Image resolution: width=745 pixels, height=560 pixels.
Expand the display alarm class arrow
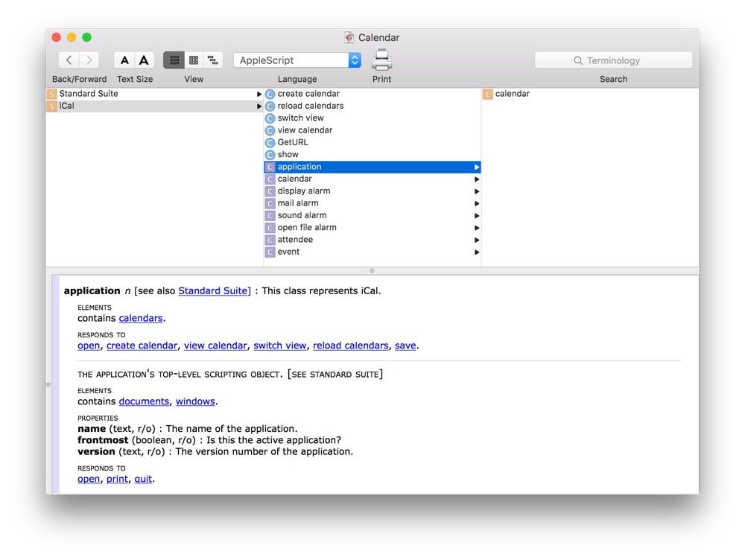tap(477, 191)
